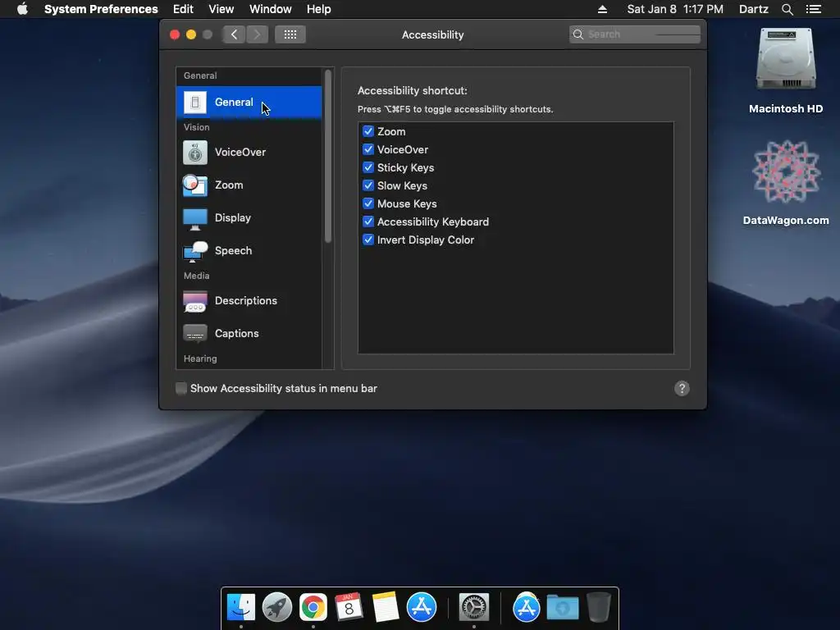840x630 pixels.
Task: Uncheck Invert Display Color
Action: point(368,240)
